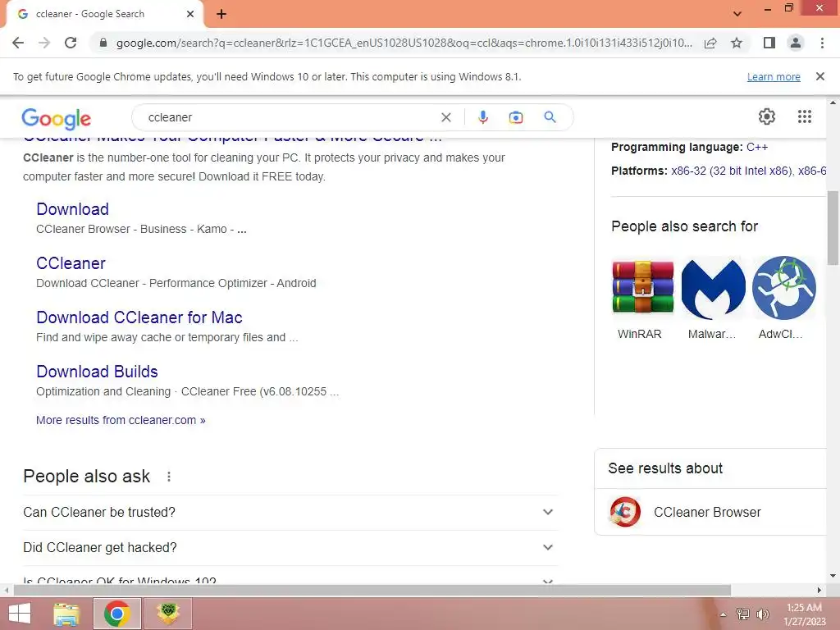Click the browser forward arrow

pos(44,43)
